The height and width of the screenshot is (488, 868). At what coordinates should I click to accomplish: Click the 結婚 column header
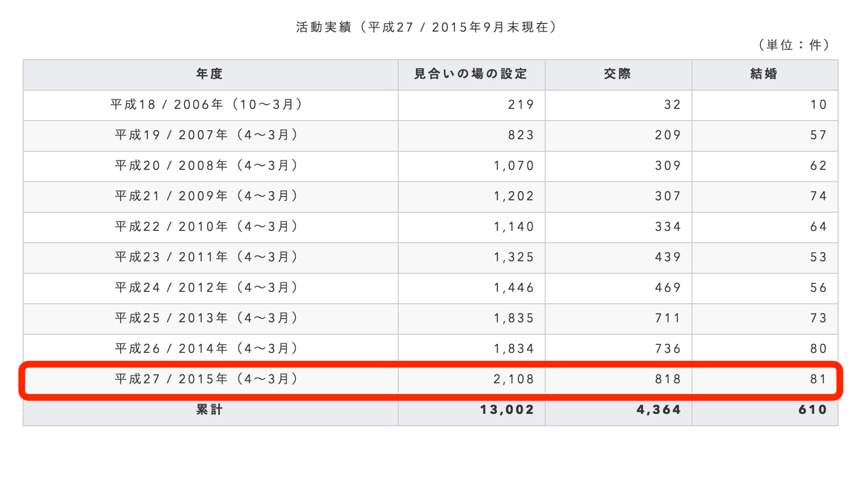tap(764, 74)
